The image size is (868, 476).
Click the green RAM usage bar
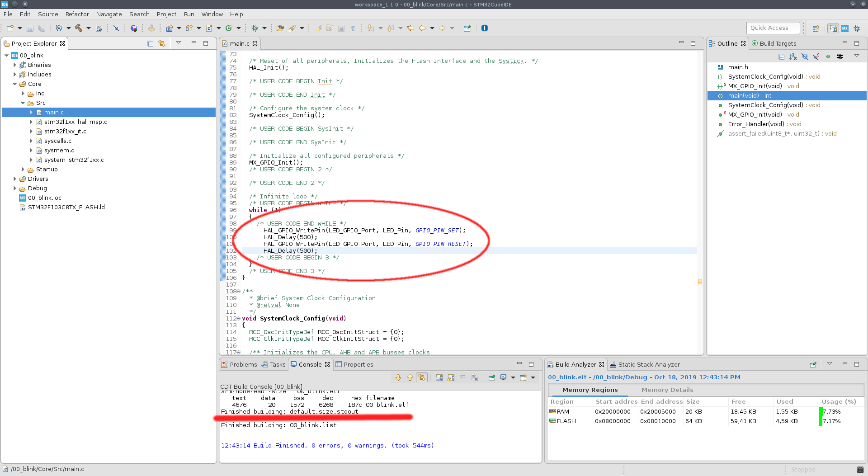(822, 411)
